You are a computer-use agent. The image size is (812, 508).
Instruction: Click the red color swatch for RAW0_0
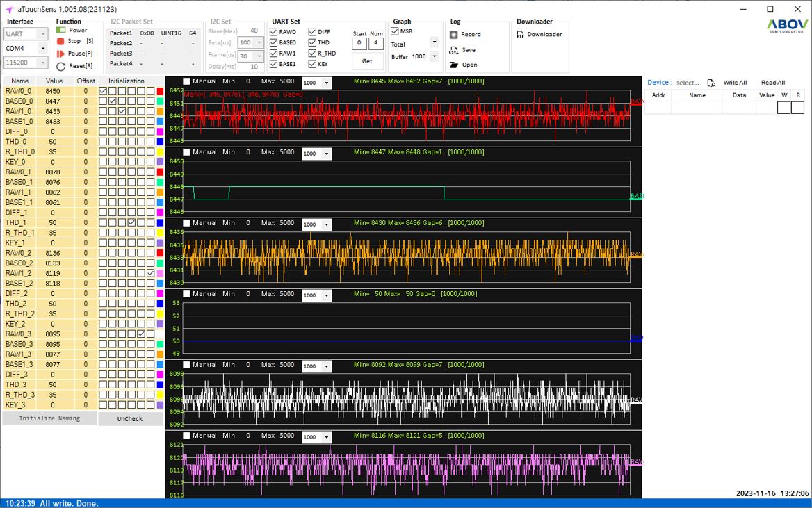pyautogui.click(x=160, y=91)
